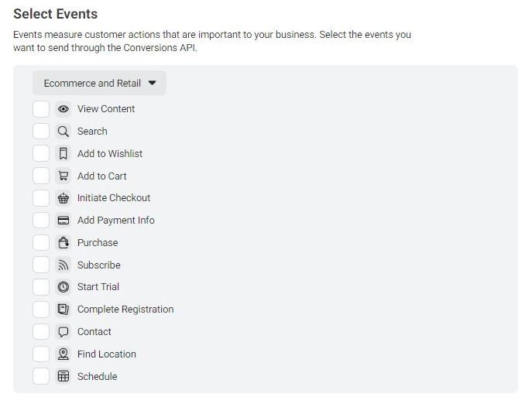
Task: Select the Complete Registration checkbox
Action: [41, 310]
